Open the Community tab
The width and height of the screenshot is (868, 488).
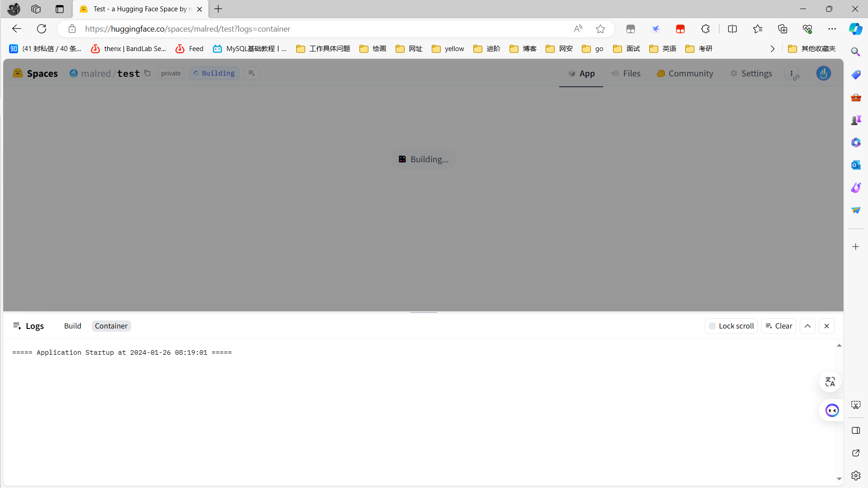pos(685,73)
